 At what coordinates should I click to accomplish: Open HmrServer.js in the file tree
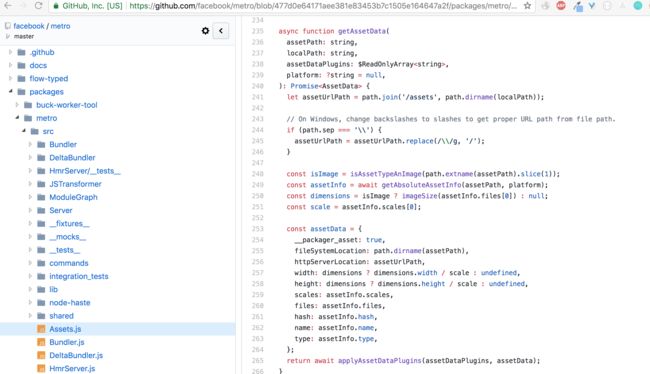tap(72, 368)
